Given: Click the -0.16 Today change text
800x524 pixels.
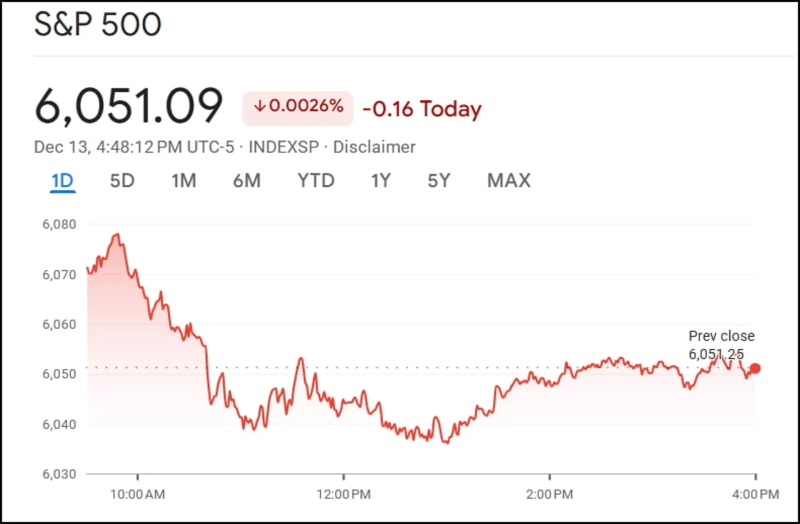Looking at the screenshot, I should [421, 109].
